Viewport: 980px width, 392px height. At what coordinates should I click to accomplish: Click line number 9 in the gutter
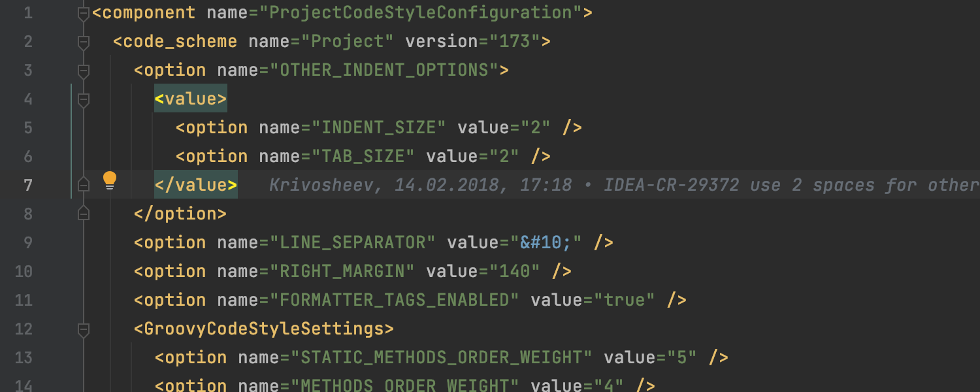coord(27,243)
